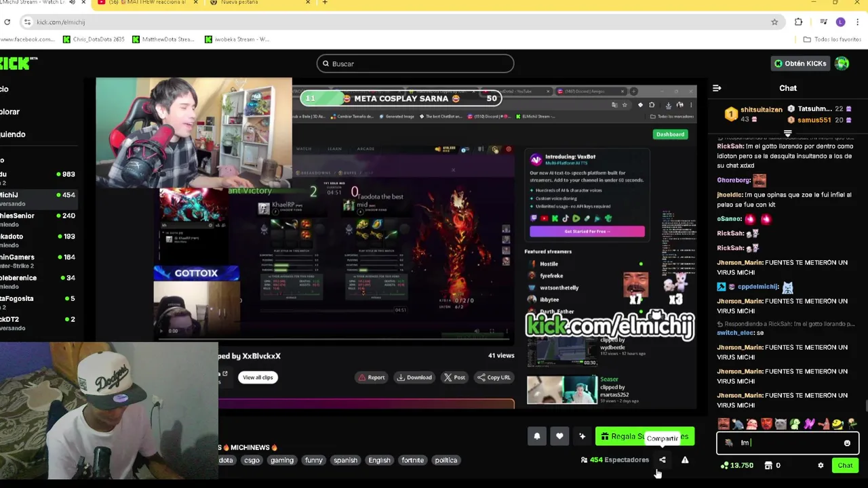
Task: Click the tab audio speaker icon
Action: (73, 3)
